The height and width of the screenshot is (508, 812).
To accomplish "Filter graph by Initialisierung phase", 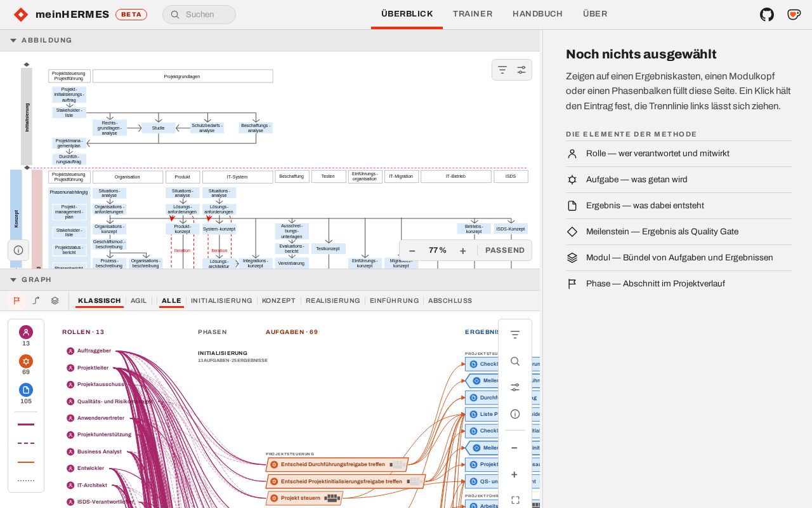I will 221,301.
